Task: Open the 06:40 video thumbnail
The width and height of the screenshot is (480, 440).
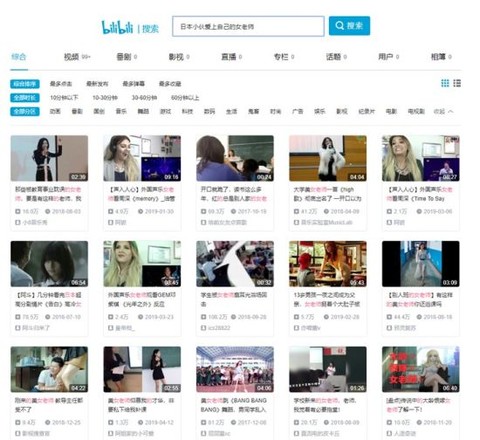Action: point(421,369)
